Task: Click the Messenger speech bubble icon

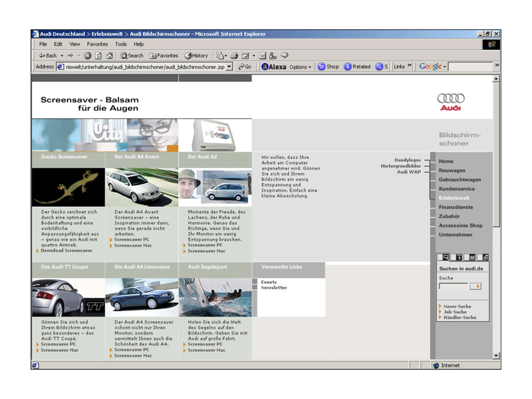Action: coord(285,55)
